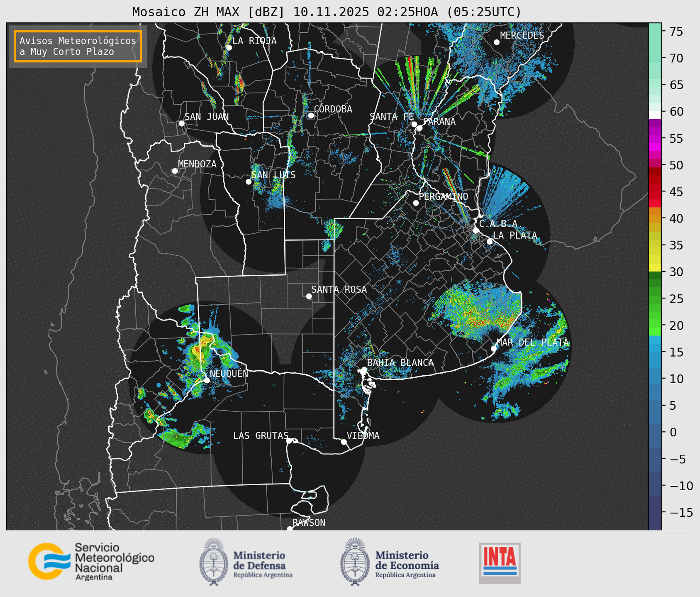Click the MAR DEL PLATA label
This screenshot has width=700, height=597.
click(x=532, y=342)
